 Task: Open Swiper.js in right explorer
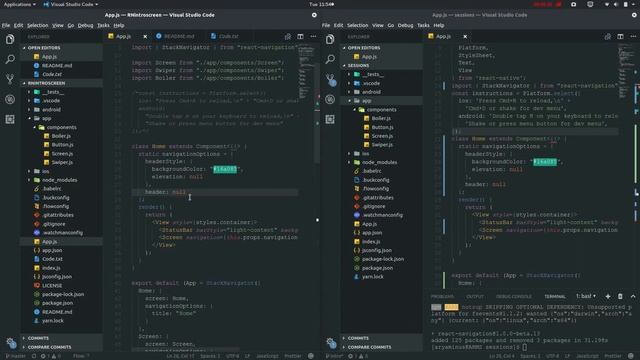coord(382,145)
